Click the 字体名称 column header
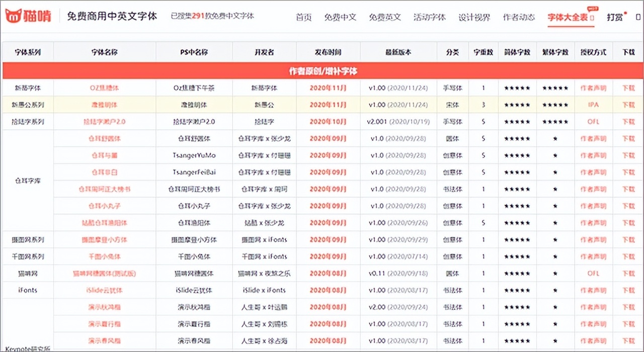The width and height of the screenshot is (644, 352). (105, 52)
